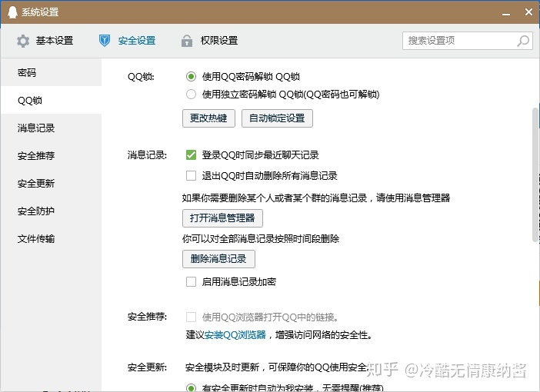This screenshot has height=392, width=540.
Task: Select 安全防护 in the sidebar
Action: [51, 211]
